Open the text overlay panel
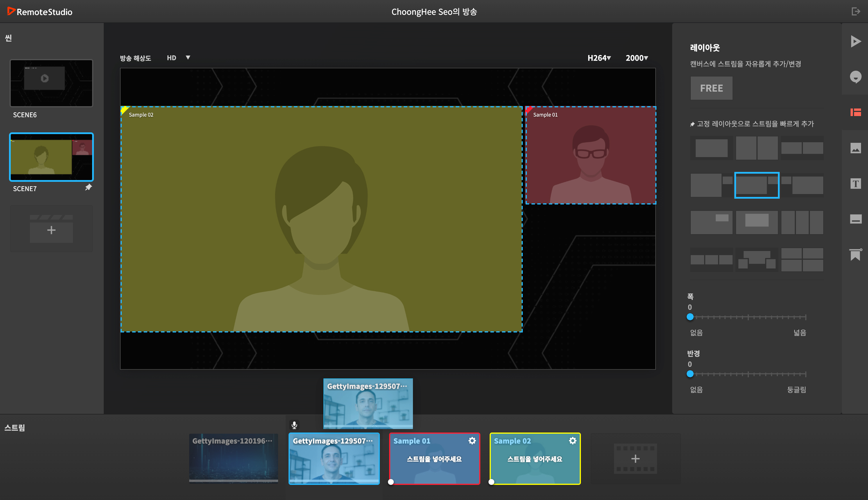 pos(856,184)
